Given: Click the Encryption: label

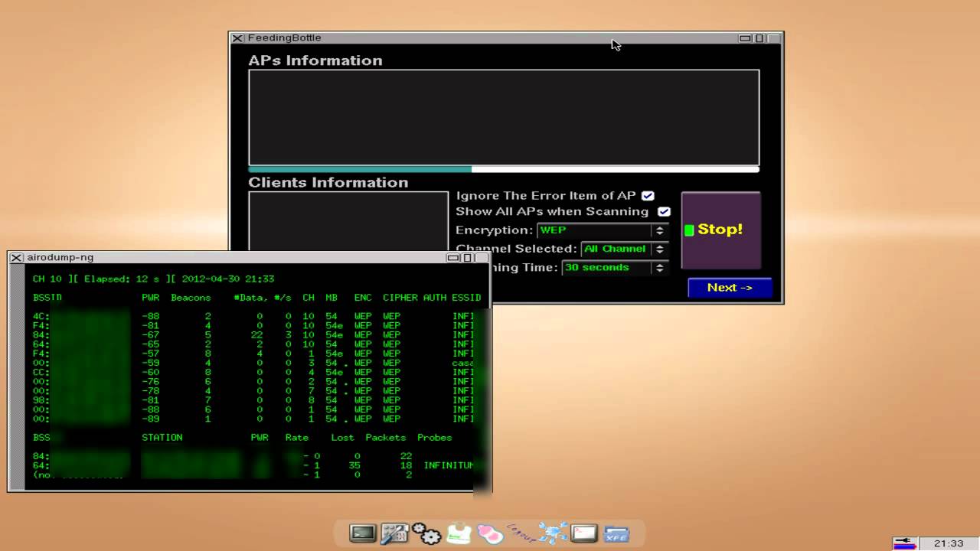Looking at the screenshot, I should coord(494,230).
